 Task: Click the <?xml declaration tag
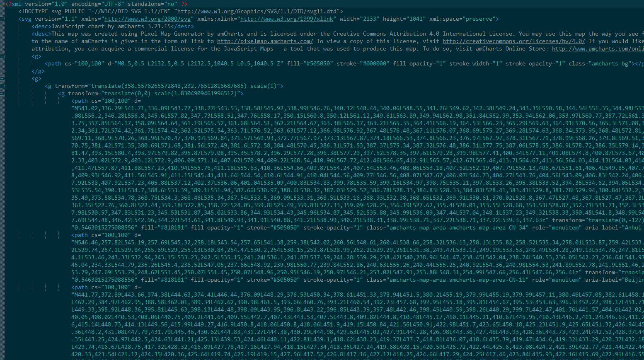pyautogui.click(x=13, y=4)
